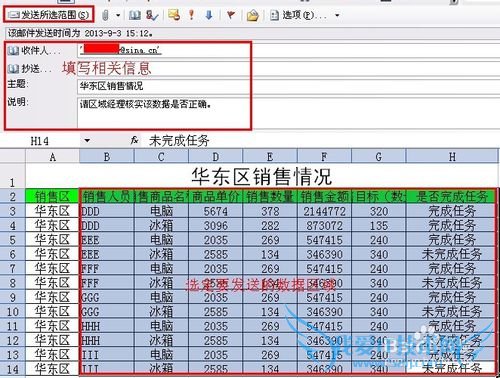Screen dimensions: 500x378
Task: Click cell B13 containing III
Action: click(x=107, y=355)
